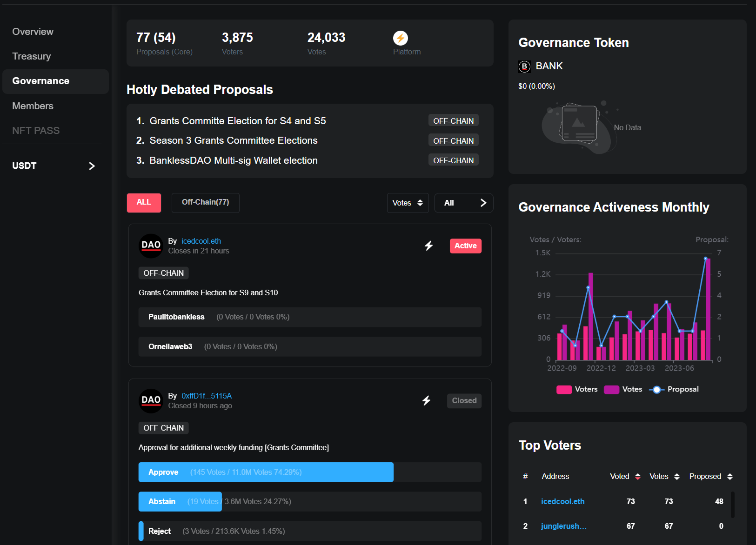Click the orange lightning Platform icon
The width and height of the screenshot is (756, 545).
400,38
